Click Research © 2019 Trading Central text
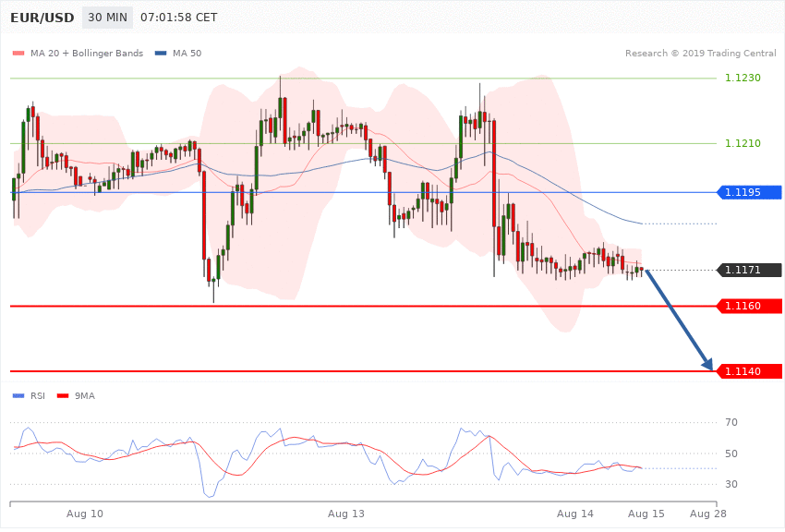This screenshot has height=532, width=785. click(x=700, y=53)
